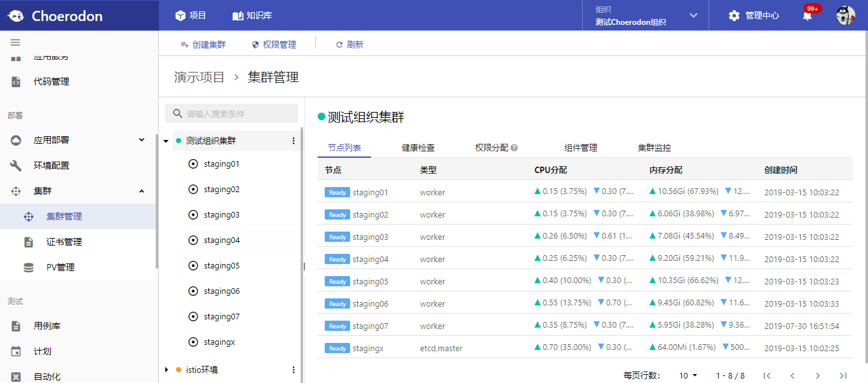点击测试组织集群右侧的三点菜单
The height and width of the screenshot is (383, 868).
pos(293,140)
